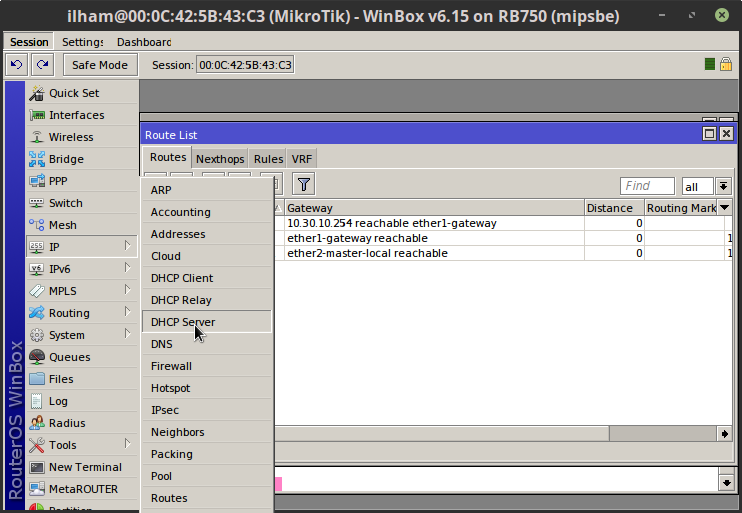Click the funnel filter icon
742x513 pixels.
click(304, 185)
